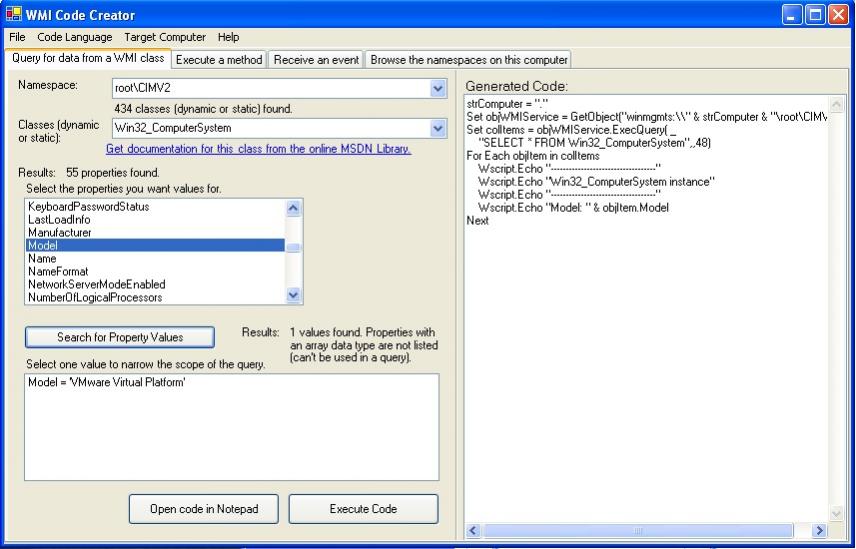856x549 pixels.
Task: Select the highlighted Model property
Action: tap(155, 246)
